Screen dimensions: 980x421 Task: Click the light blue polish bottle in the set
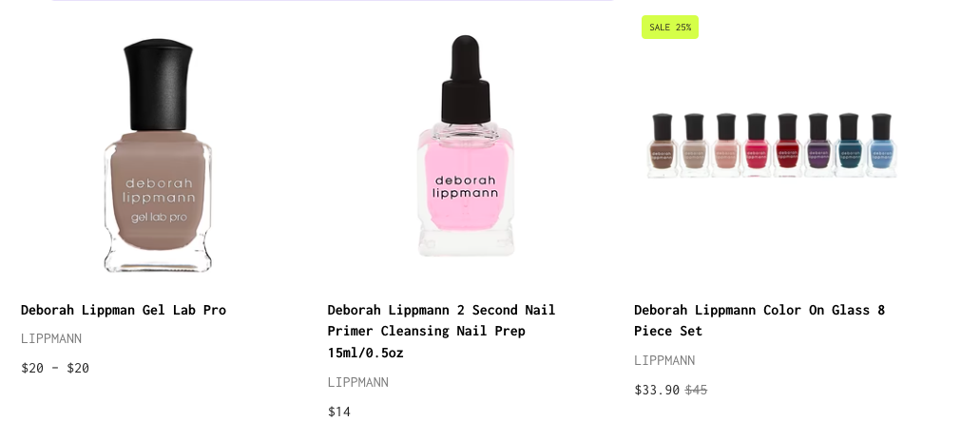(x=881, y=146)
